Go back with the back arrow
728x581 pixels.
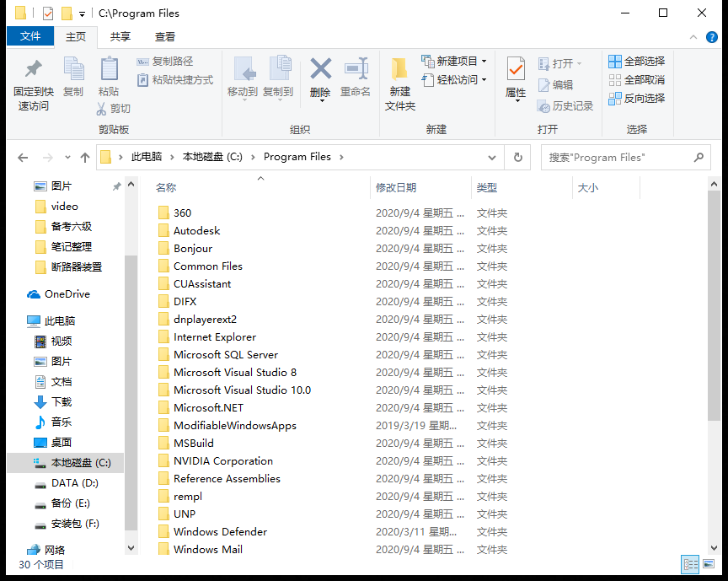tap(23, 158)
